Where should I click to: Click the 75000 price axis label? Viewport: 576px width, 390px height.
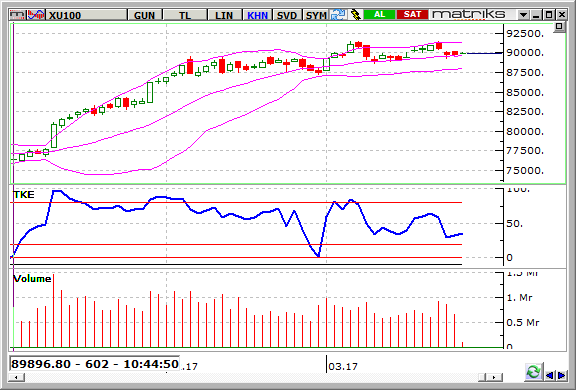525,170
